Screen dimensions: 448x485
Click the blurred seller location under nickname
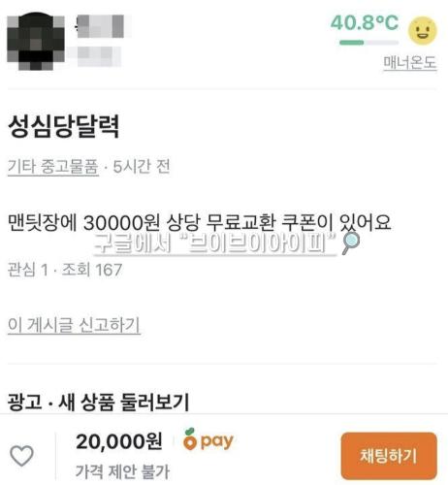[96, 56]
